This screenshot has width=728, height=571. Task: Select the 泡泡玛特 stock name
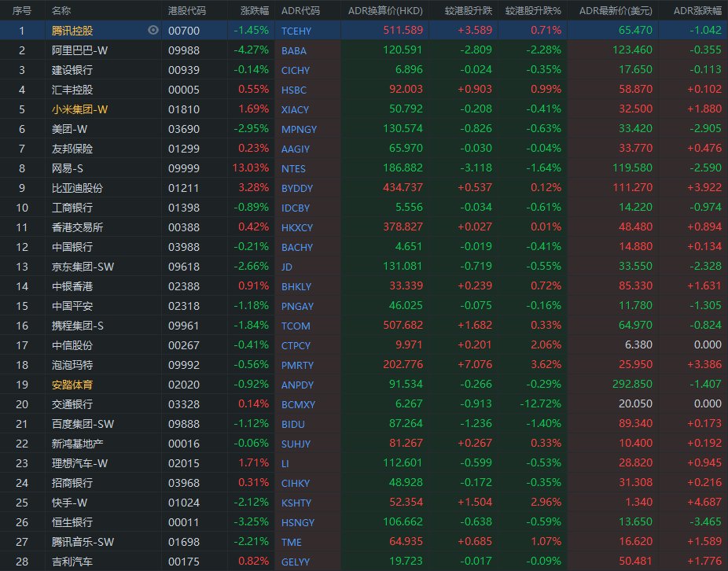click(72, 365)
